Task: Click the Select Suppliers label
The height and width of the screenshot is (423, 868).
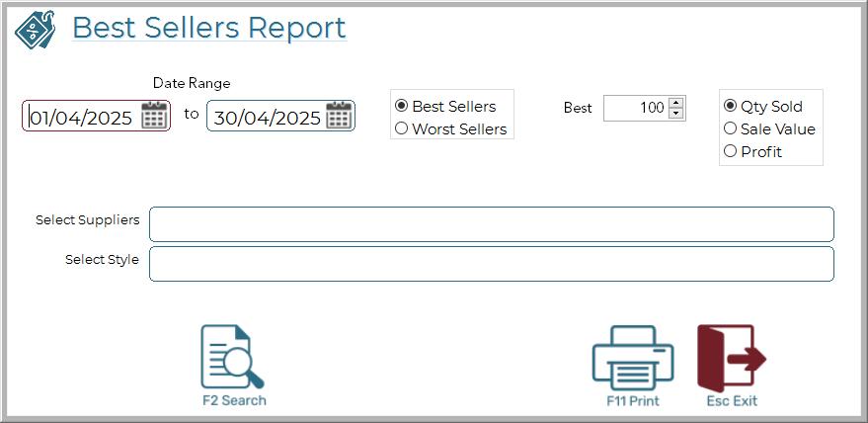Action: pyautogui.click(x=88, y=220)
